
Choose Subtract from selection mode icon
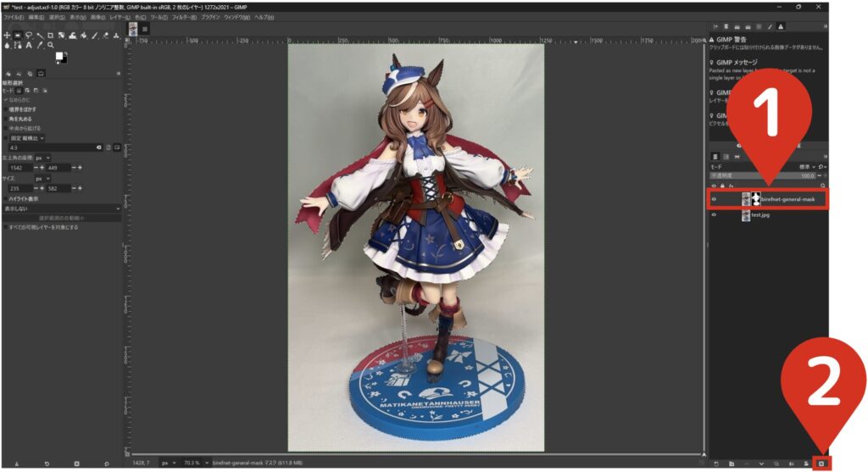[x=36, y=91]
